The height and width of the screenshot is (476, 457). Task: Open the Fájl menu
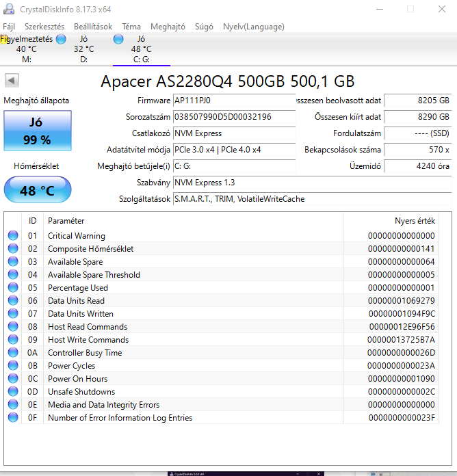click(x=9, y=27)
